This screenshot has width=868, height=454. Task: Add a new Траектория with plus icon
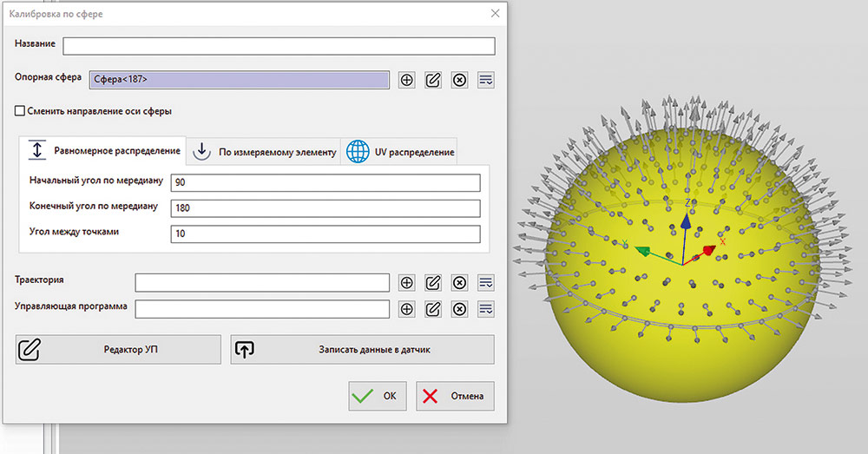click(x=407, y=283)
